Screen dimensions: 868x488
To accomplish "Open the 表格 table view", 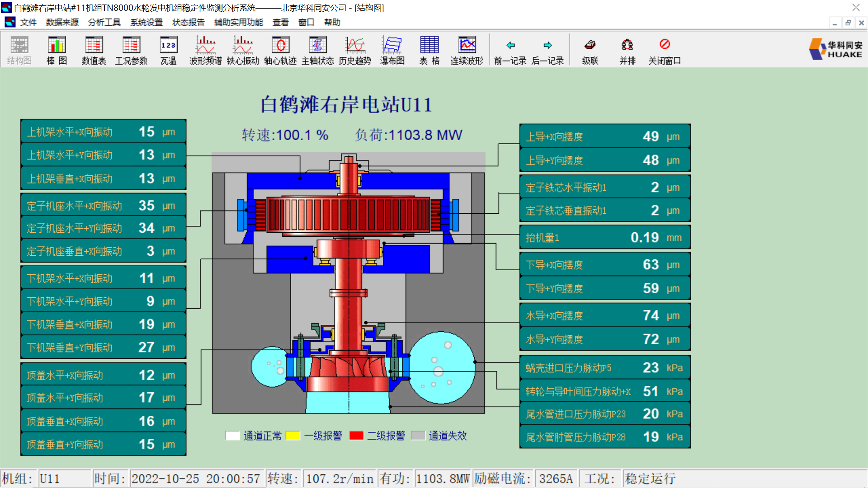I will 429,50.
